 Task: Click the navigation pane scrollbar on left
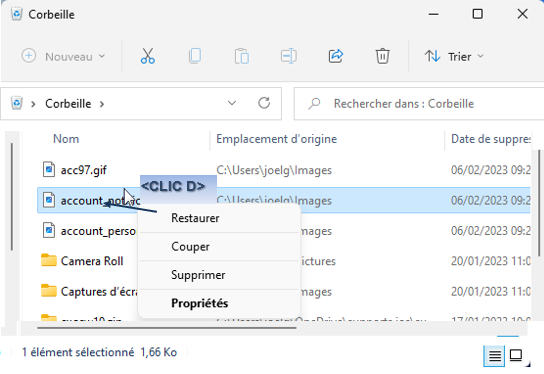pyautogui.click(x=12, y=196)
